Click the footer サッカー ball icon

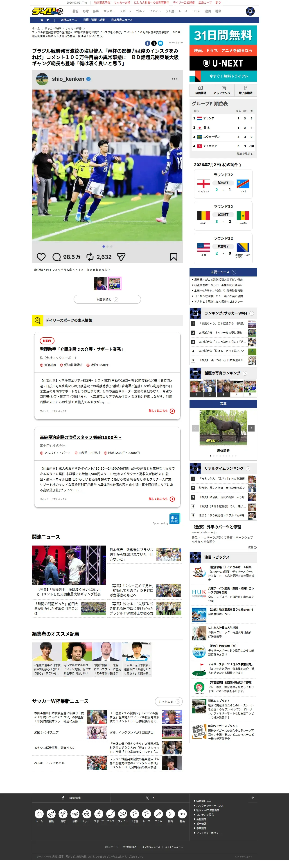coord(87,814)
